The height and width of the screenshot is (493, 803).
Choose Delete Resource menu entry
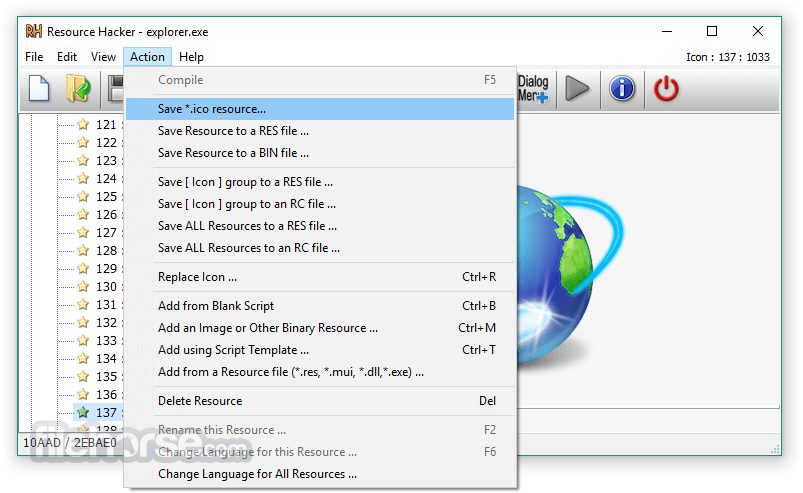[320, 401]
